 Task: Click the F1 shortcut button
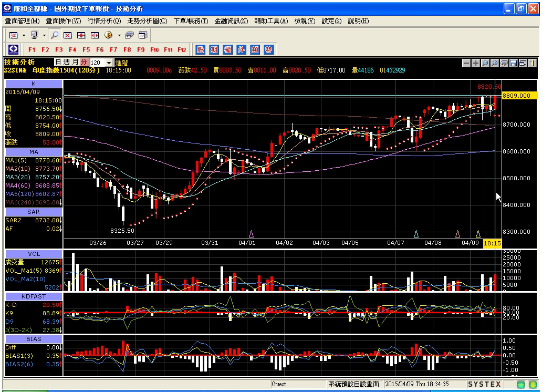32,49
